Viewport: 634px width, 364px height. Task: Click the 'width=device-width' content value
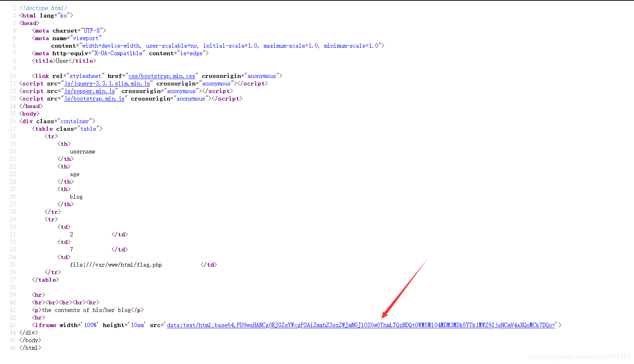coord(111,46)
